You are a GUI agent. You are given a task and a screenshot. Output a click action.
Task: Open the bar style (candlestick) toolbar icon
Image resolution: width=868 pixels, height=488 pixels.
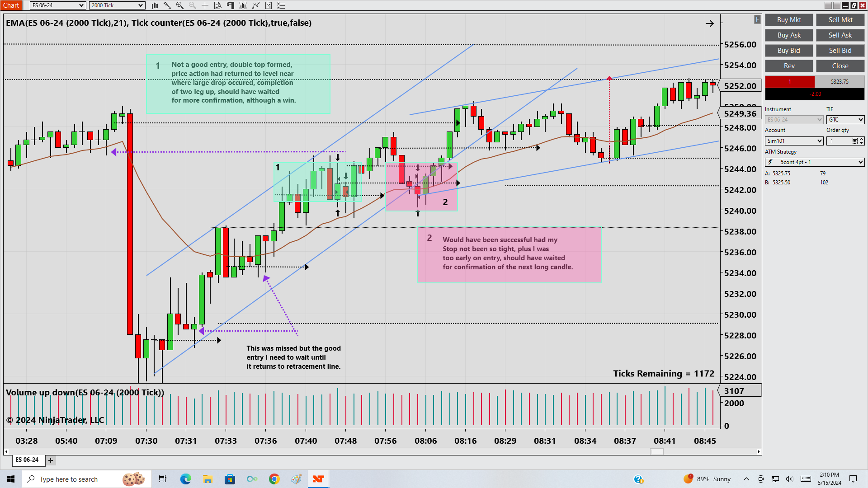click(x=155, y=5)
